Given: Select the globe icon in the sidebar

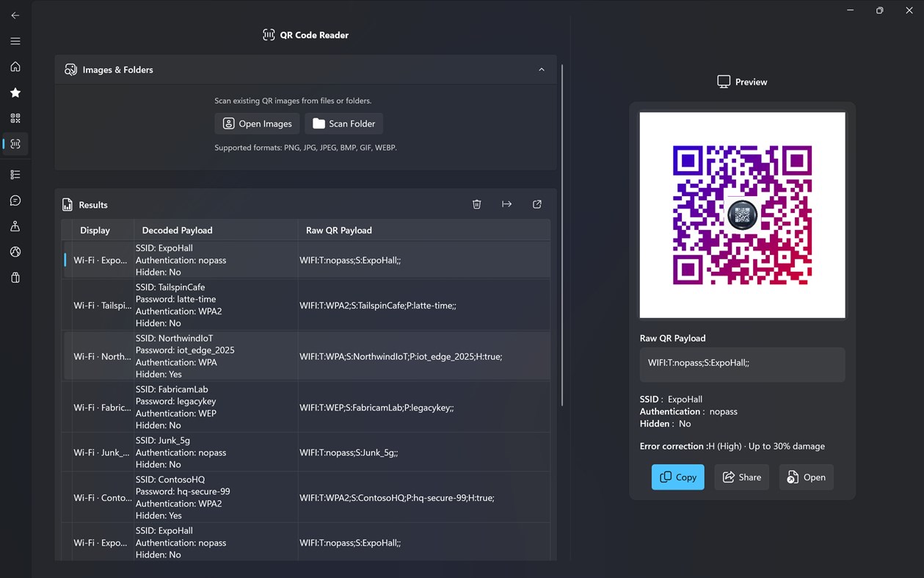Looking at the screenshot, I should pos(15,252).
